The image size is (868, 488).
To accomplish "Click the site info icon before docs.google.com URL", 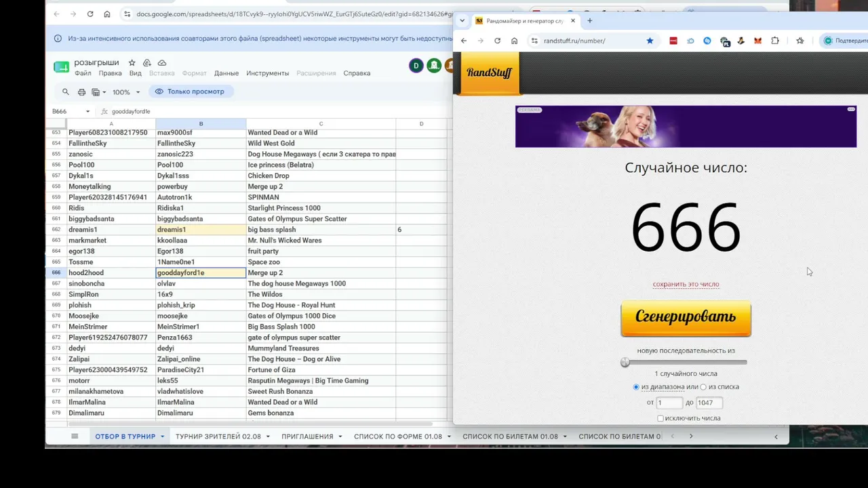I will click(x=127, y=14).
